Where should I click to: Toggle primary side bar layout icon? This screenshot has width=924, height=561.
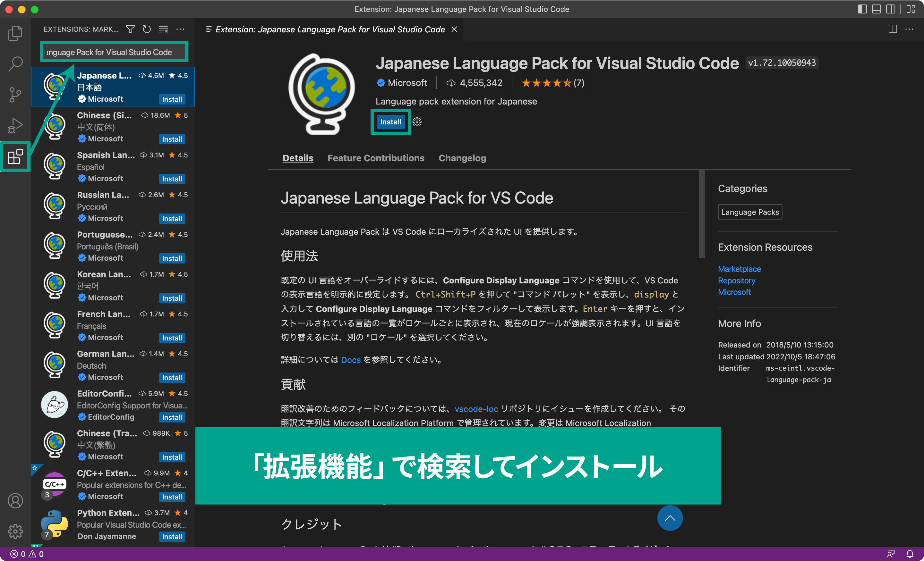tap(862, 9)
